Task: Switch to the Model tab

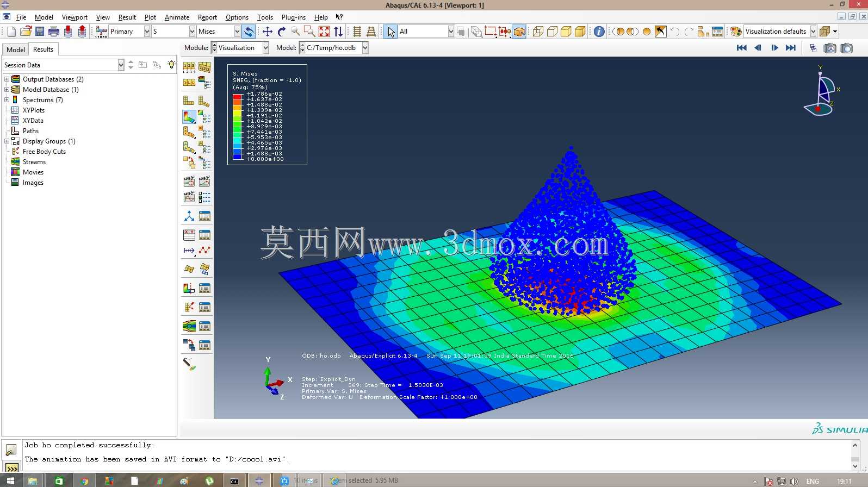Action: click(x=16, y=49)
